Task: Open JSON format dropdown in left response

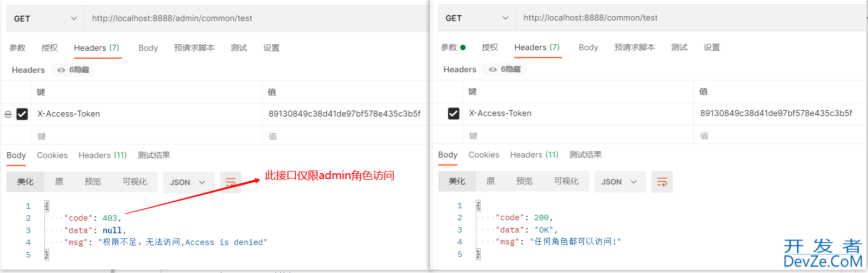Action: tap(189, 182)
